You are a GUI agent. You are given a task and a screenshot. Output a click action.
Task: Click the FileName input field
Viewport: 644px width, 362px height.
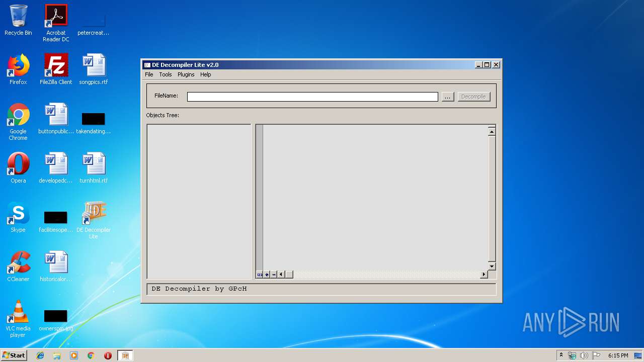(x=312, y=97)
